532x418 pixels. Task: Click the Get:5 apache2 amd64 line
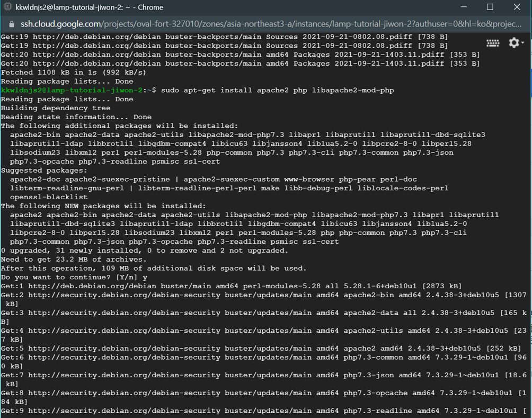pos(261,348)
